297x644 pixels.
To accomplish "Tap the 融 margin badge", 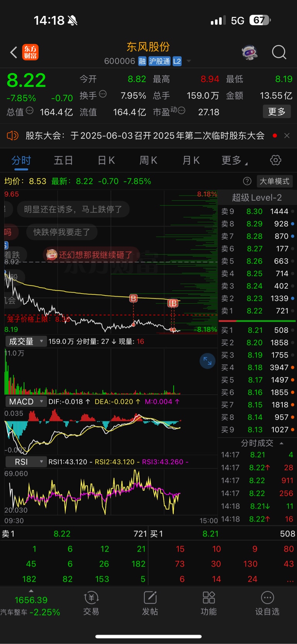I will pyautogui.click(x=142, y=61).
